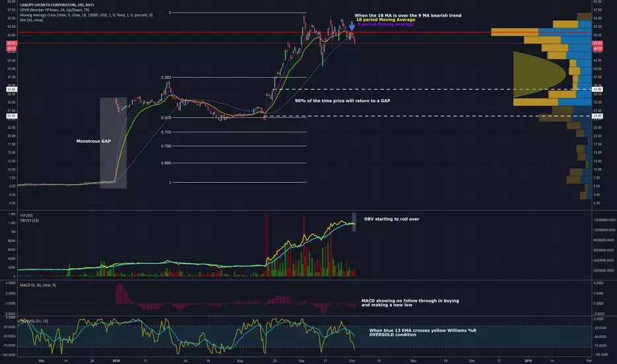Click the red 47.53 price tag on right axis
Screen dimensions: 617x364
click(597, 43)
